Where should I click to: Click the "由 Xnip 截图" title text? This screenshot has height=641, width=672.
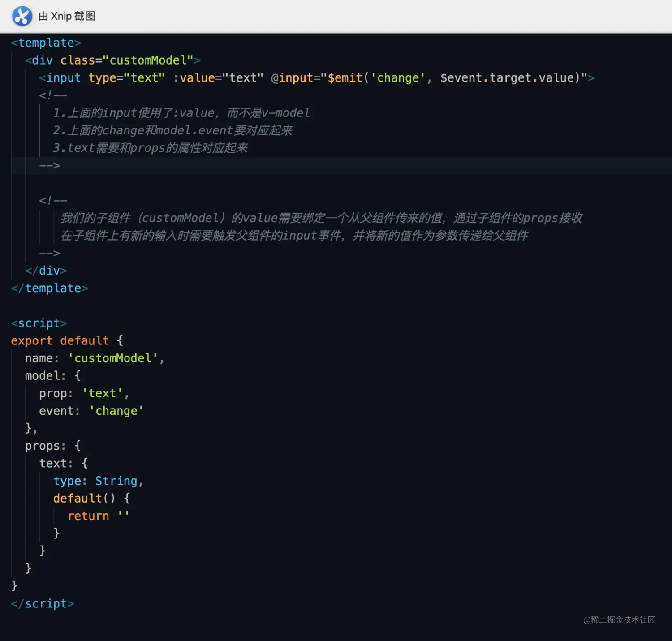pyautogui.click(x=67, y=16)
